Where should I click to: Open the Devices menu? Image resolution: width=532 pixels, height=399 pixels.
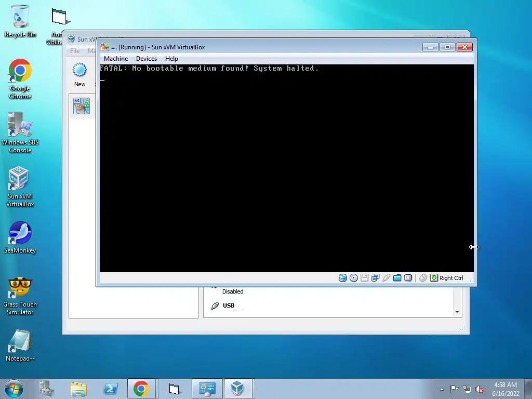[x=146, y=59]
